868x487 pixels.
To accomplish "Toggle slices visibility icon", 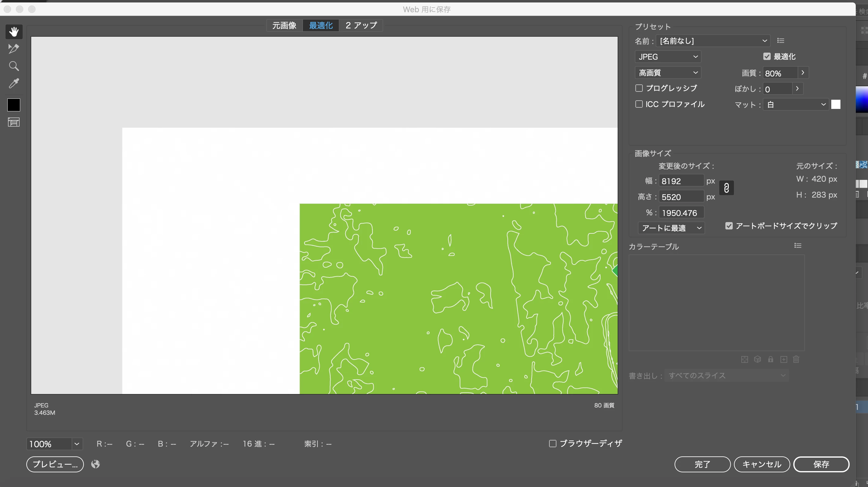I will pos(14,122).
